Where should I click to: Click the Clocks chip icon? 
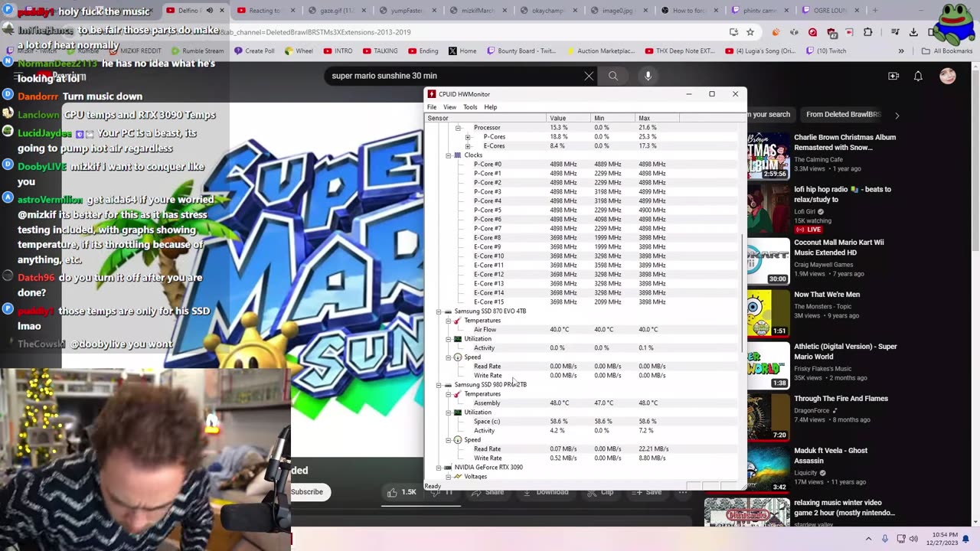coord(458,155)
